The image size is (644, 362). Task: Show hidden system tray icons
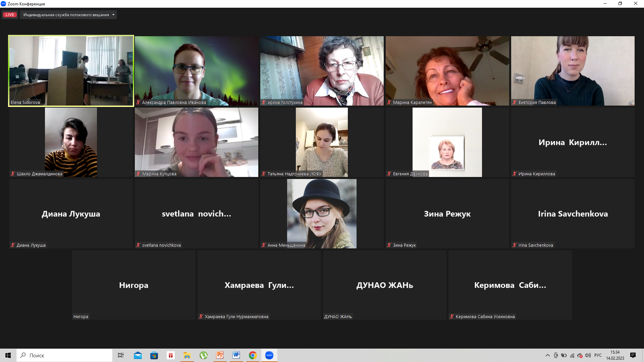(547, 355)
